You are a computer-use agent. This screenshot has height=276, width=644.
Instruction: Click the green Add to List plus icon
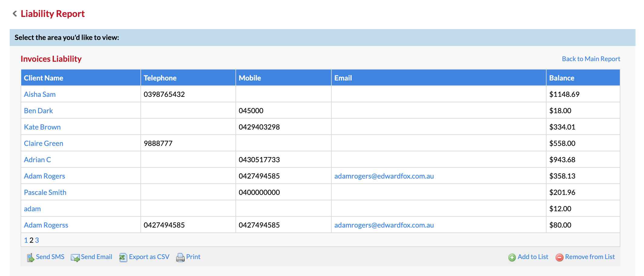pos(512,257)
